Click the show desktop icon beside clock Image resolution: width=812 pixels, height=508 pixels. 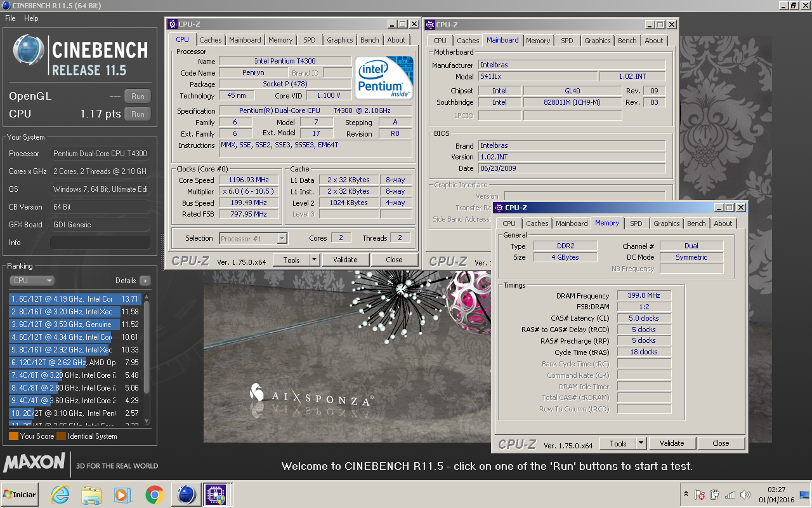click(x=804, y=495)
